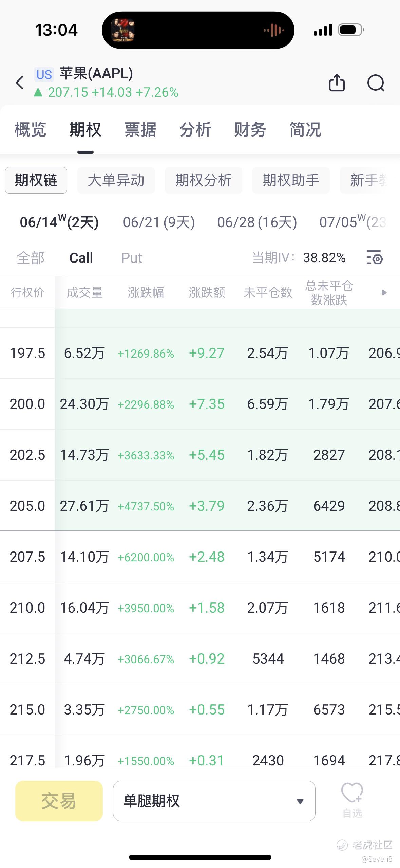
Task: Open the 大单异动 section
Action: (x=116, y=180)
